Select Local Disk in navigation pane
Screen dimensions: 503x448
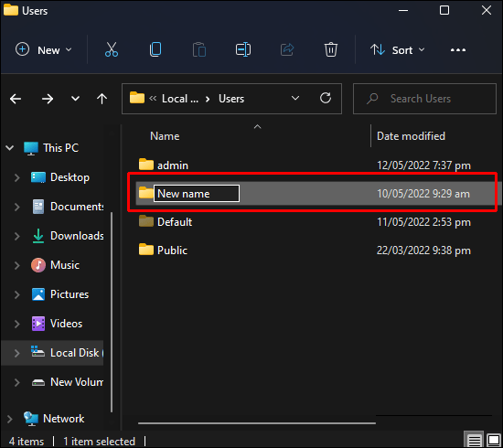77,353
